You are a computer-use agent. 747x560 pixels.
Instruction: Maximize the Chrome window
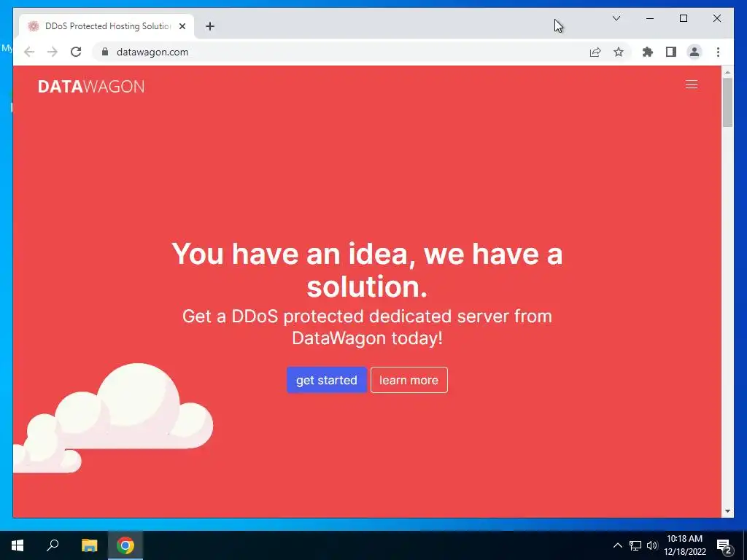[683, 18]
